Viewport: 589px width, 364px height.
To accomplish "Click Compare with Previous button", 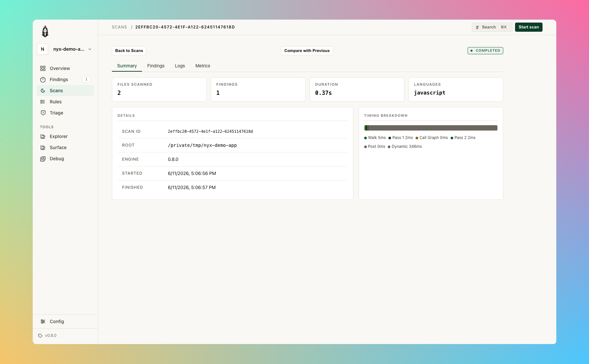I will pyautogui.click(x=307, y=51).
